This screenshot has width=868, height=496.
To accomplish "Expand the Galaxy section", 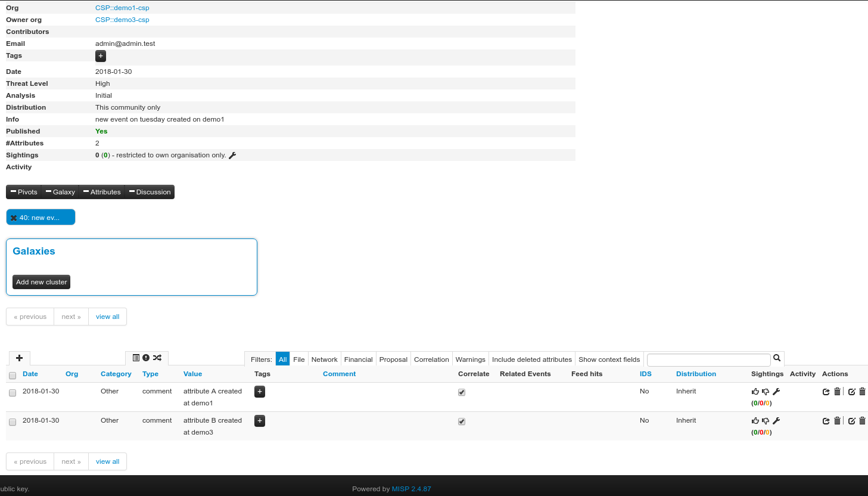I will pyautogui.click(x=60, y=191).
